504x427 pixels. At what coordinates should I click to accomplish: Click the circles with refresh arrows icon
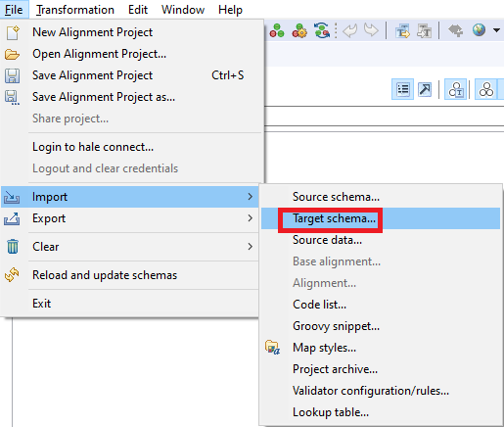coord(322,30)
